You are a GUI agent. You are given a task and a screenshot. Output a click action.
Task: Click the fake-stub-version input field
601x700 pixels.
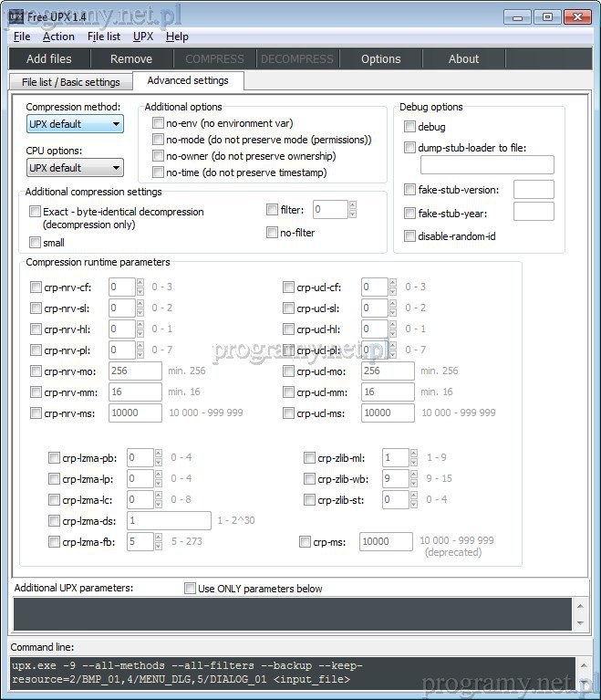pyautogui.click(x=534, y=190)
